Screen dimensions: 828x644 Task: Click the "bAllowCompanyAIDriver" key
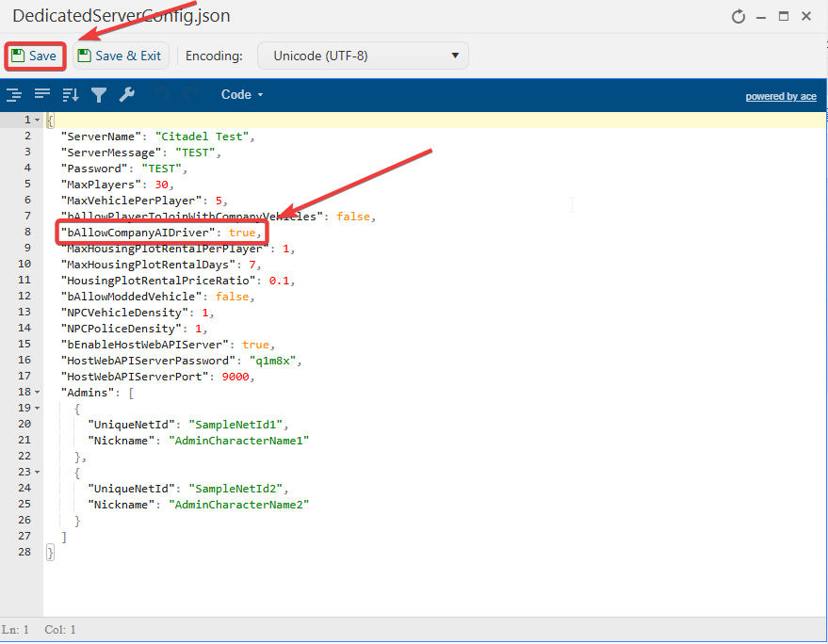coord(138,233)
